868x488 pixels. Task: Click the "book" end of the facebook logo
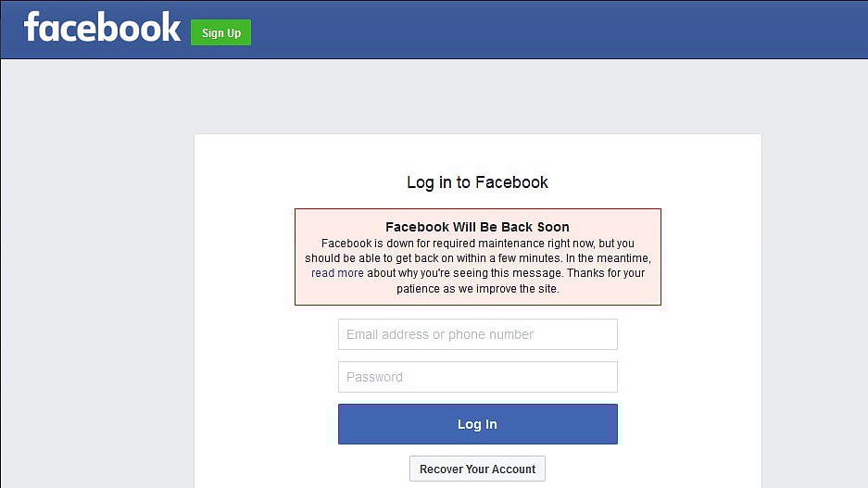click(148, 27)
